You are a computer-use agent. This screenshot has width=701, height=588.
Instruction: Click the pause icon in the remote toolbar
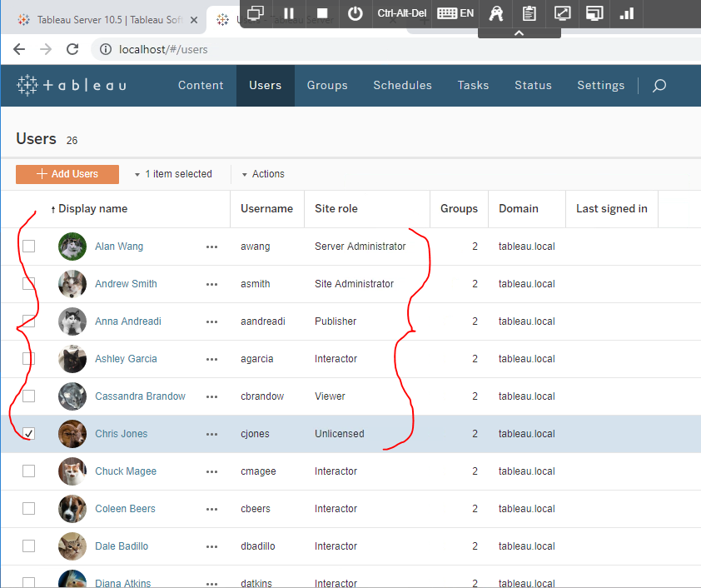289,13
